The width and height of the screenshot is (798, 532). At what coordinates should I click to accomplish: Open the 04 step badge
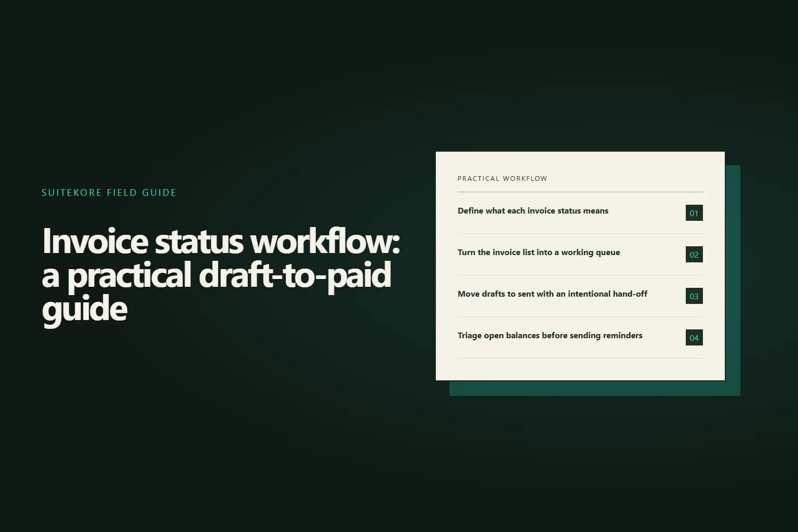point(694,338)
